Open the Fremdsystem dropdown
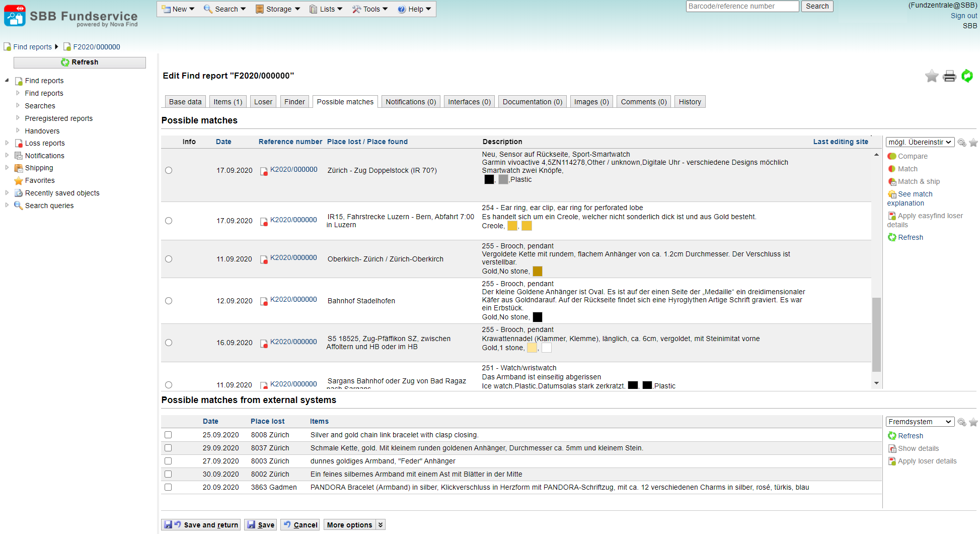 (x=920, y=422)
